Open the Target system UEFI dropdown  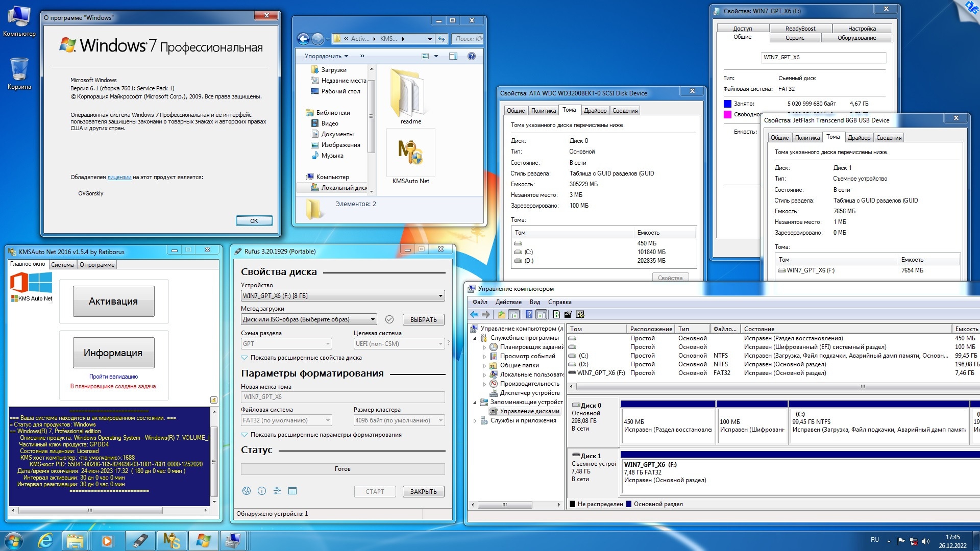pyautogui.click(x=399, y=344)
